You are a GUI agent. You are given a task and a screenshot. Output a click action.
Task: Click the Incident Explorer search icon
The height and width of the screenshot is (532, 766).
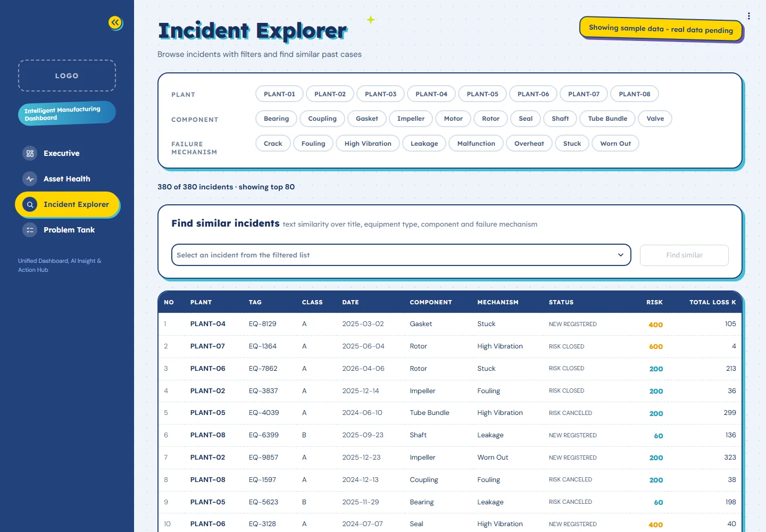[x=30, y=204]
